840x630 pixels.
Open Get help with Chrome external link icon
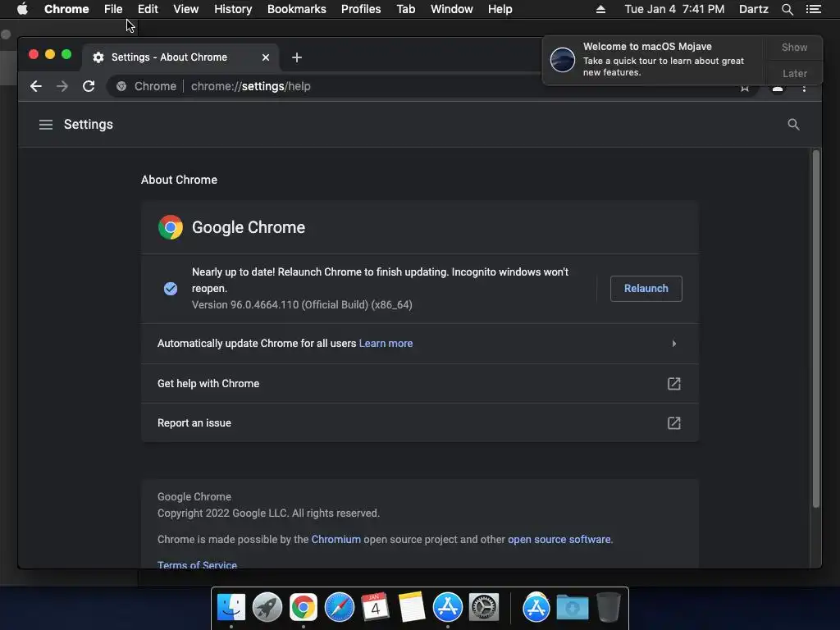point(674,384)
